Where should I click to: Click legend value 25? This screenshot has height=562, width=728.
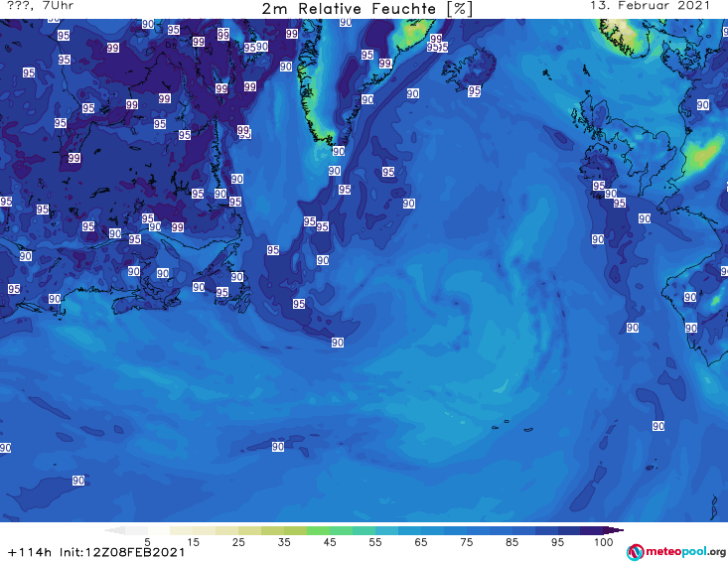point(238,542)
